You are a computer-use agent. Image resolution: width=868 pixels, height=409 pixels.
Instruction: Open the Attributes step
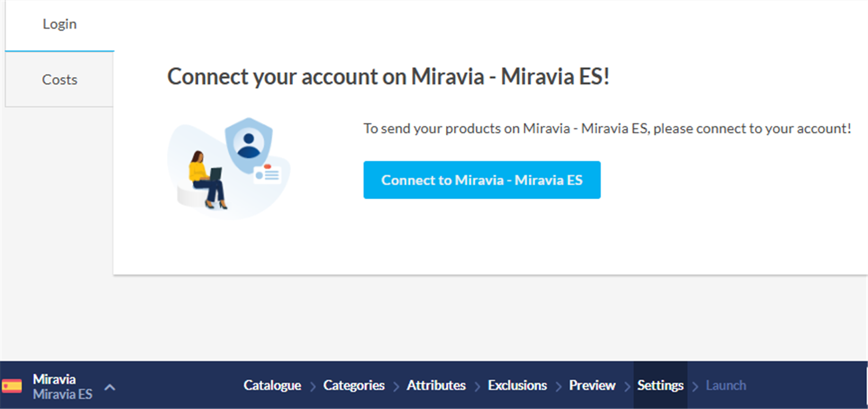coord(436,386)
